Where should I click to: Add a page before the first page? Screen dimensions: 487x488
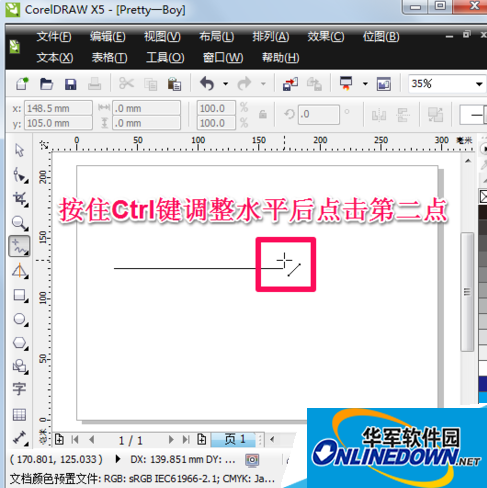(x=59, y=439)
